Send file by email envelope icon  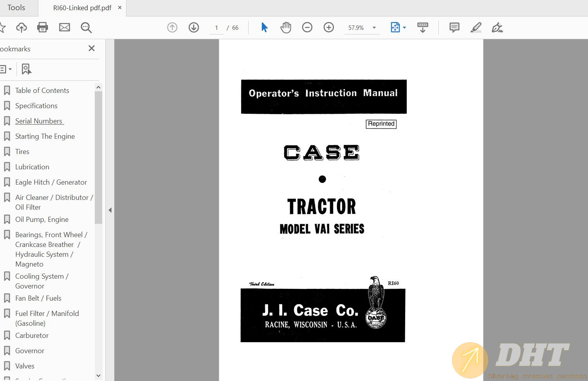click(x=65, y=27)
